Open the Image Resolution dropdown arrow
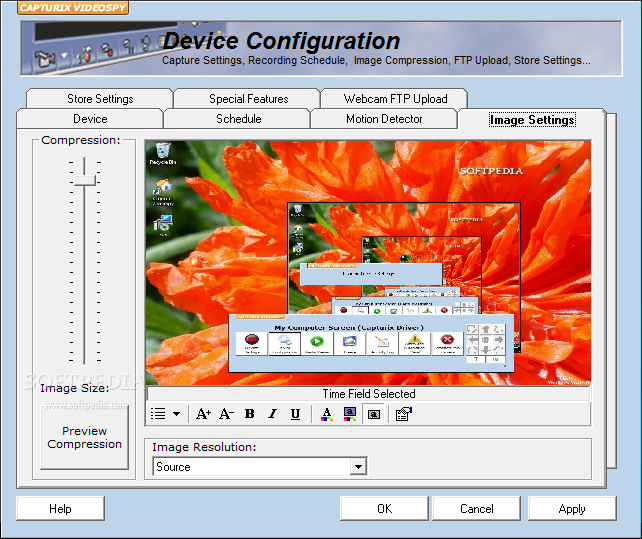 pyautogui.click(x=358, y=467)
